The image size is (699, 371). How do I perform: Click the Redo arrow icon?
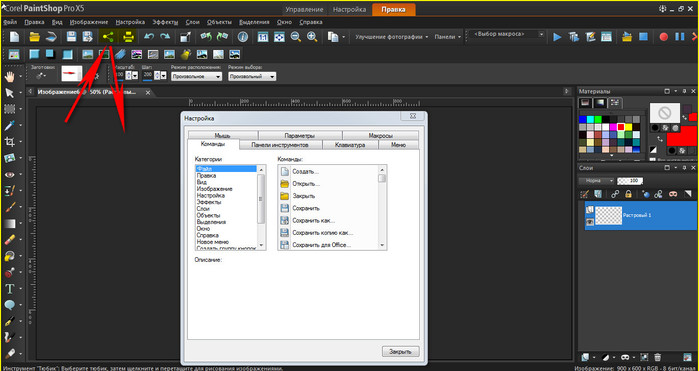click(165, 37)
